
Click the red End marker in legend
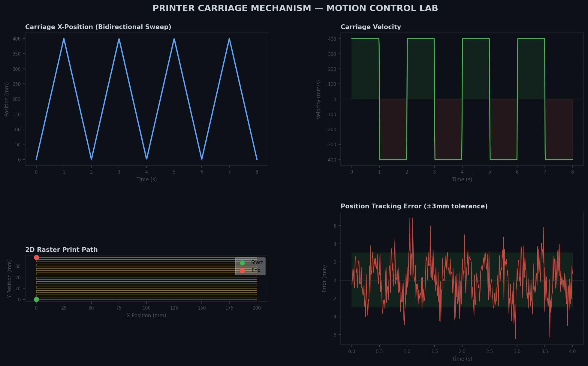(x=242, y=271)
